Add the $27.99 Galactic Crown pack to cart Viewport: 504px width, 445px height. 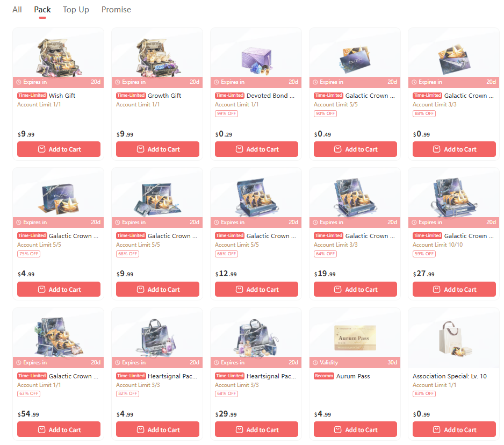[454, 289]
